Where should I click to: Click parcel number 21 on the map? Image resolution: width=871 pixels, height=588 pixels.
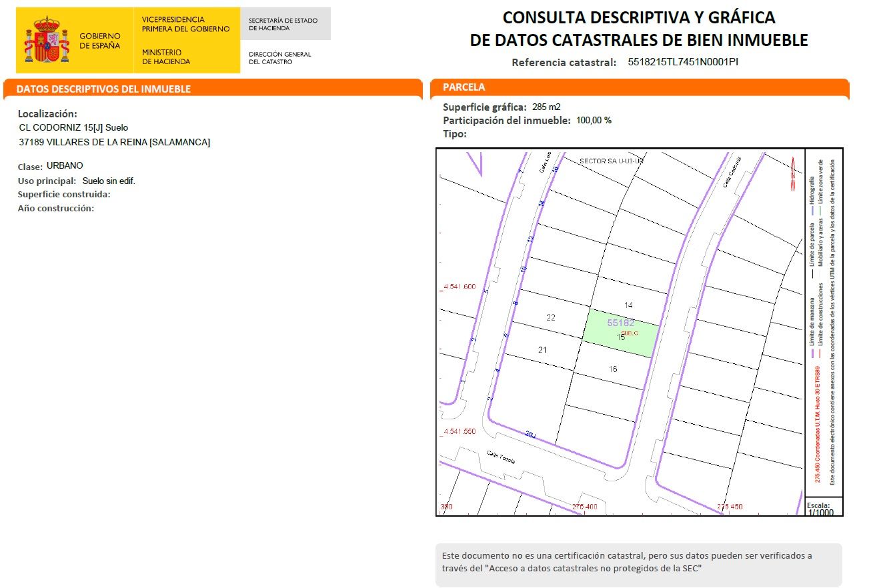[544, 349]
